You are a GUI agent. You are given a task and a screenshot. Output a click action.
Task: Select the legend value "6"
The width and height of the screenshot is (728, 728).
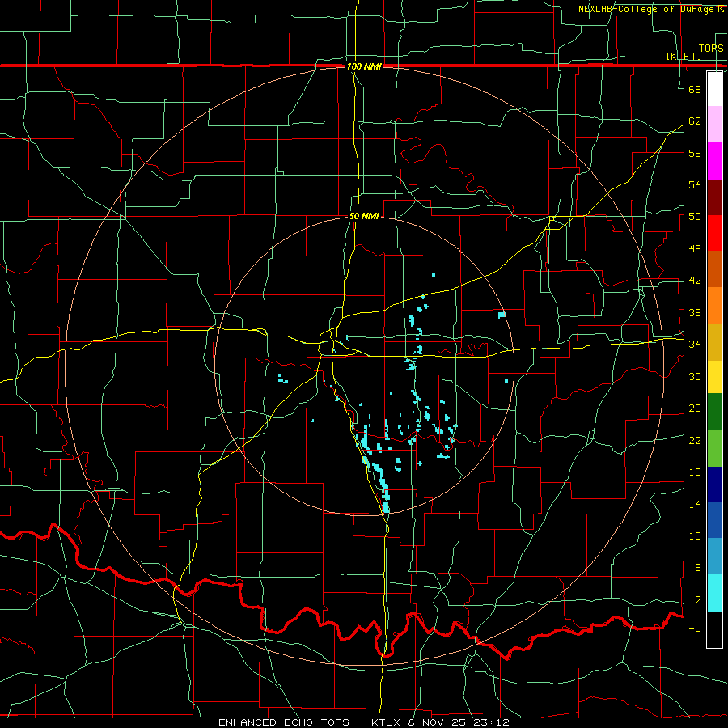pos(697,567)
